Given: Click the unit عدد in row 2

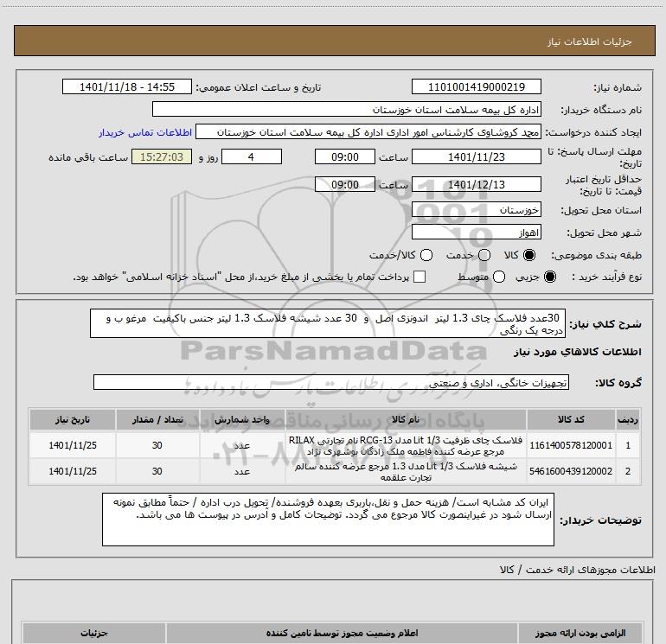Looking at the screenshot, I should [241, 471].
